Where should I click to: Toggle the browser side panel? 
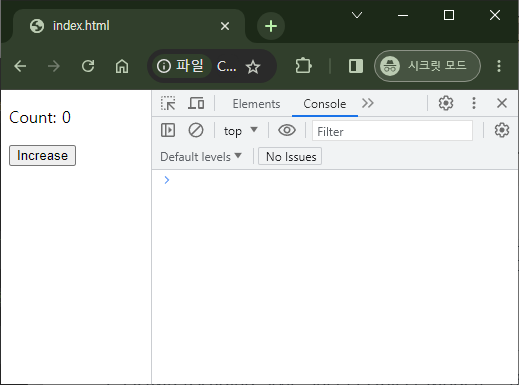pyautogui.click(x=356, y=66)
